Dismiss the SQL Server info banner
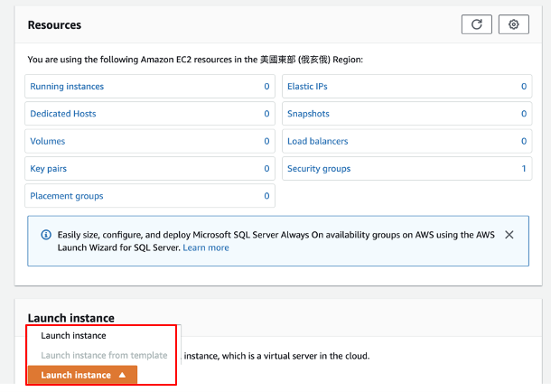 point(509,235)
